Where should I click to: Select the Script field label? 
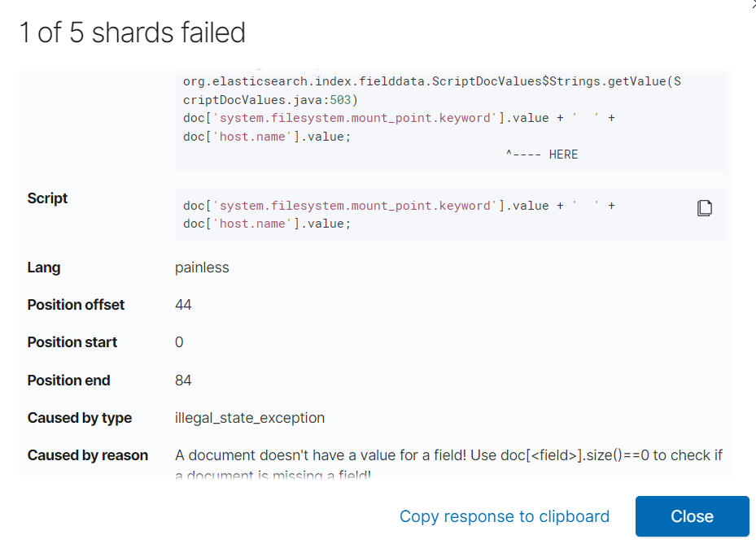click(x=47, y=198)
